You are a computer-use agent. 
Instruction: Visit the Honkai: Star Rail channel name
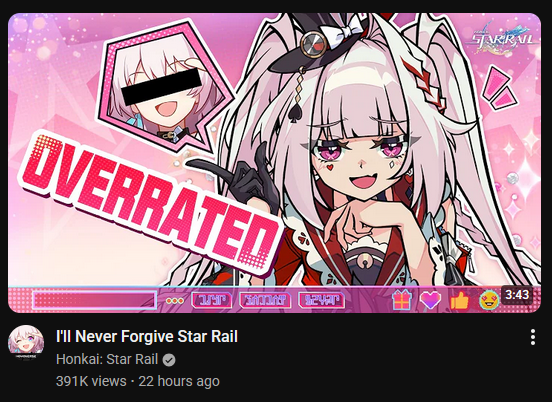107,359
